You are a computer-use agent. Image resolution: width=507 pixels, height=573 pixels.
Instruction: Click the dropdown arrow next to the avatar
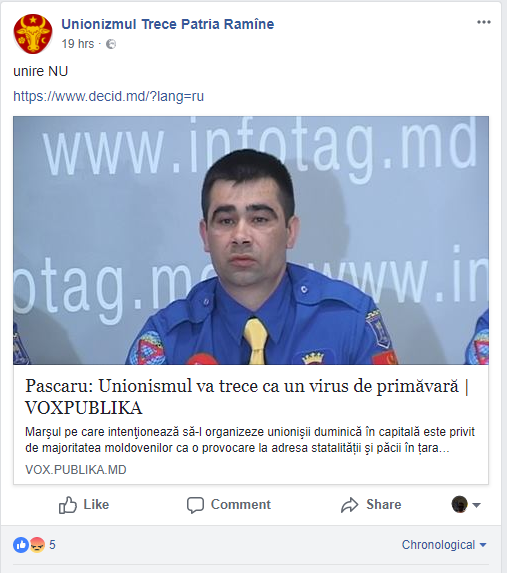coord(476,505)
